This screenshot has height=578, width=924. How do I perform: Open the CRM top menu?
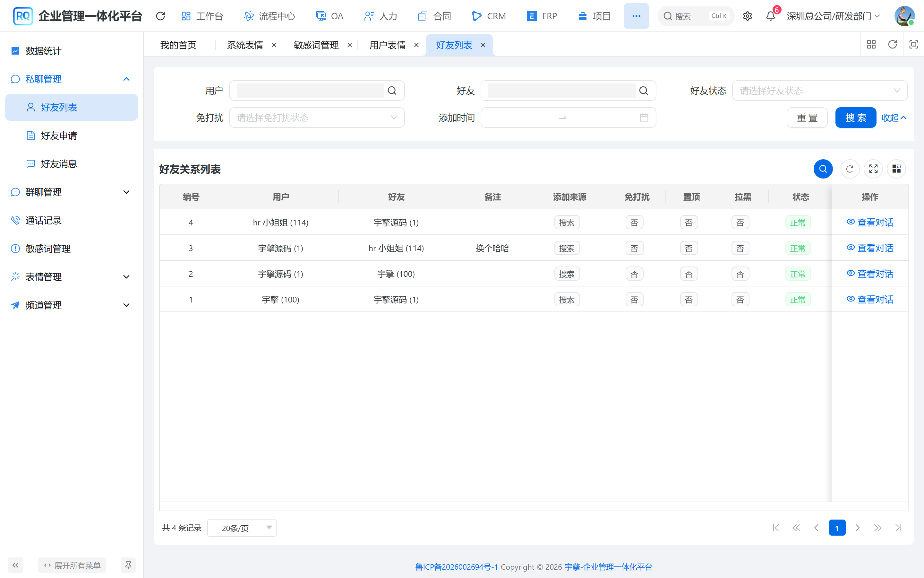pos(489,16)
